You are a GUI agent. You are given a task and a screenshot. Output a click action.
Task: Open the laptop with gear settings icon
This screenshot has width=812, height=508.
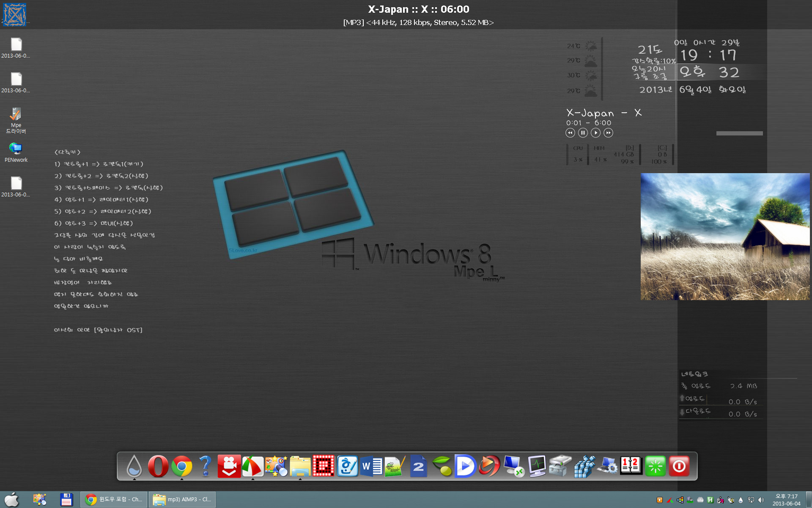[608, 466]
